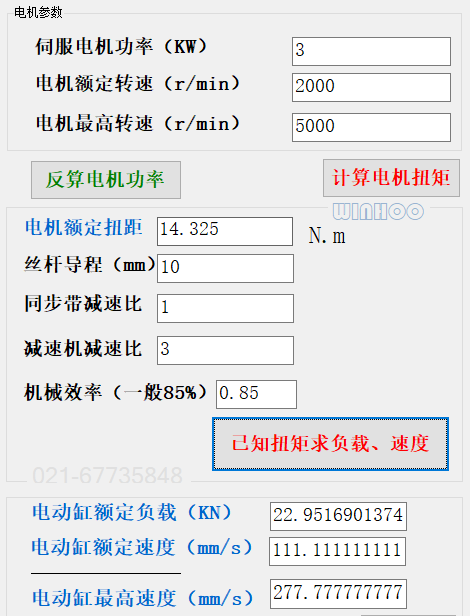Select the 电动缸额定负载 (KN) result field
This screenshot has width=470, height=616.
coord(338,516)
